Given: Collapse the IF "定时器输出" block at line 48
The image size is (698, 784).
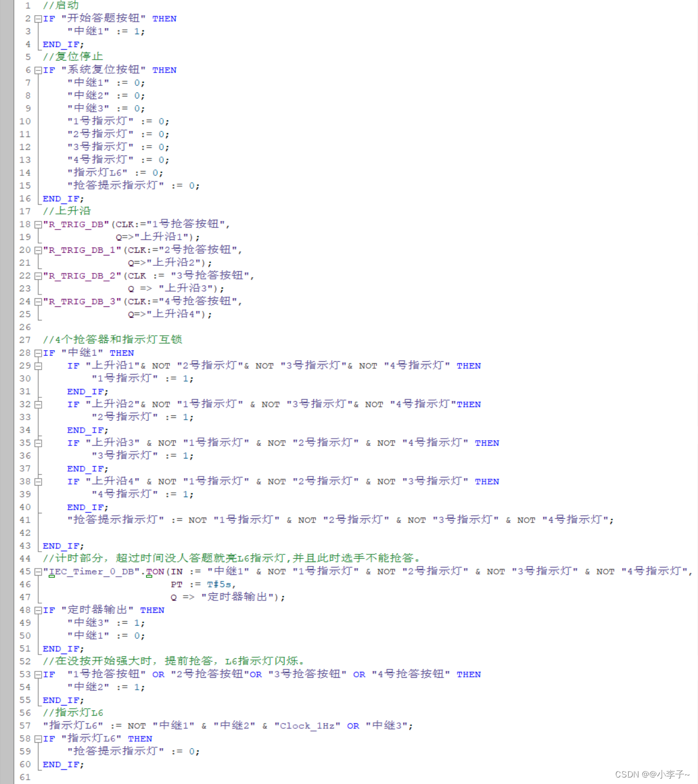Looking at the screenshot, I should click(38, 610).
